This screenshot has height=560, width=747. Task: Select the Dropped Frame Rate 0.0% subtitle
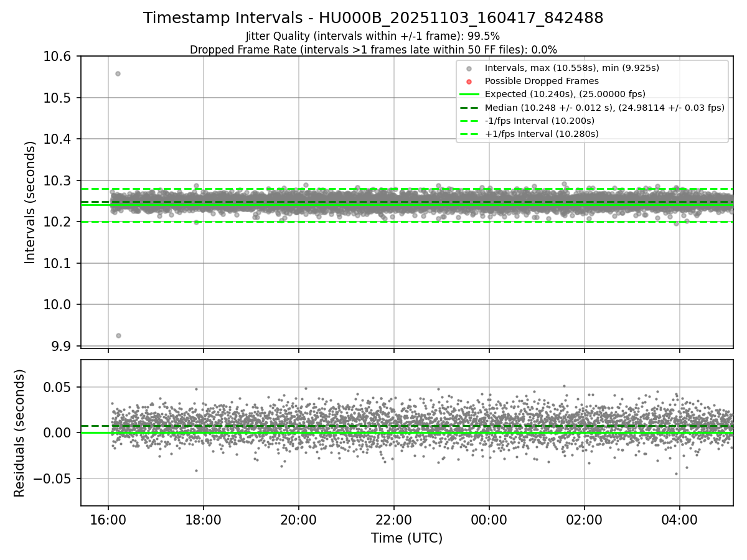click(373, 50)
